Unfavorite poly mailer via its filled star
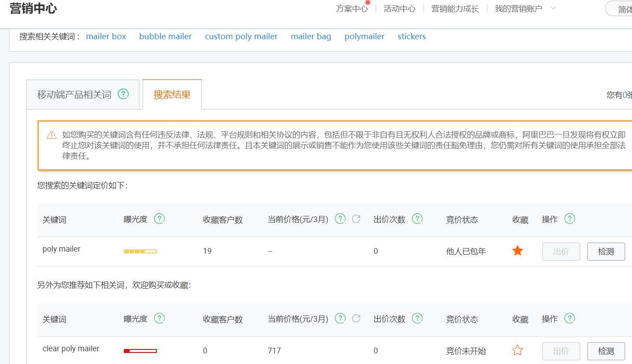This screenshot has width=632, height=364. click(x=517, y=250)
